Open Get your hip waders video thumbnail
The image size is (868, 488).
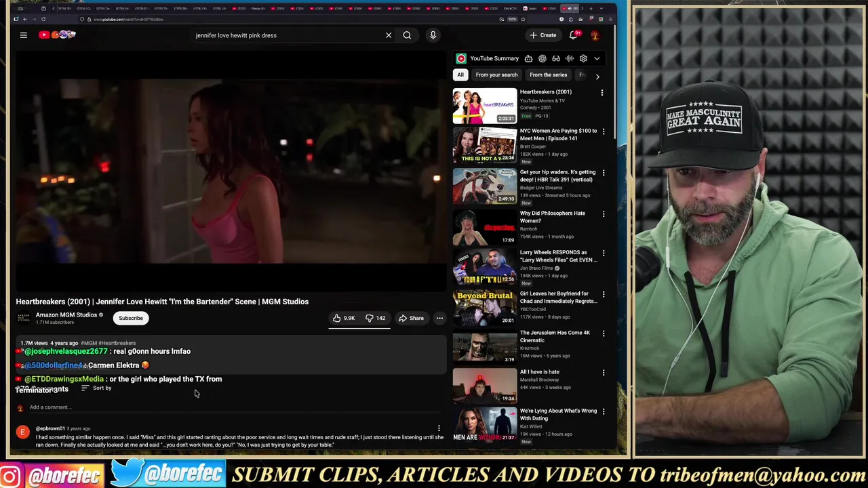[x=485, y=186]
